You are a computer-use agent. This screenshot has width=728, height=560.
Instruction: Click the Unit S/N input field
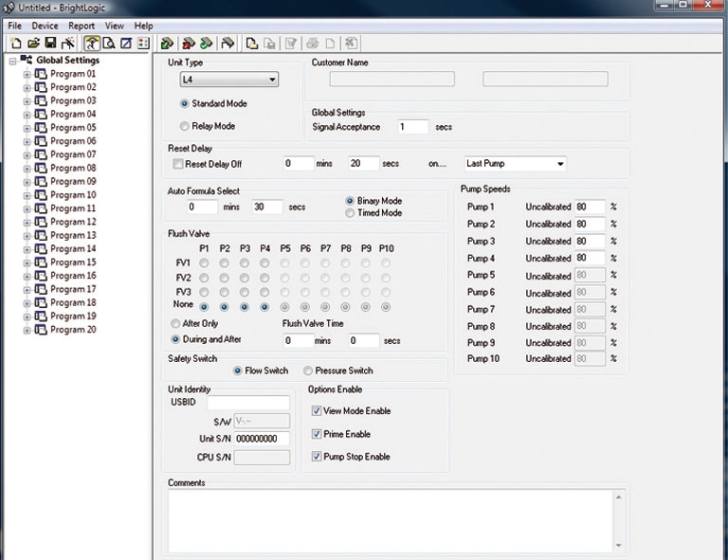(262, 439)
